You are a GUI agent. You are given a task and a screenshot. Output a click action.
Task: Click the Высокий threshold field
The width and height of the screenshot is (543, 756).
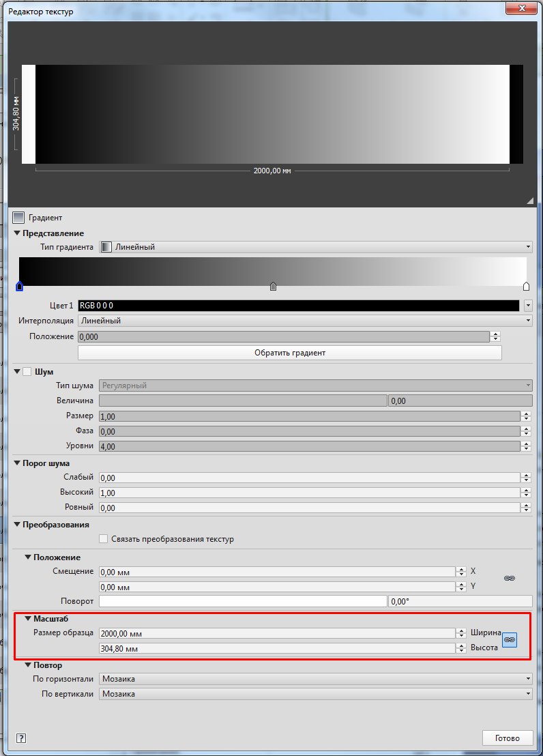click(310, 493)
